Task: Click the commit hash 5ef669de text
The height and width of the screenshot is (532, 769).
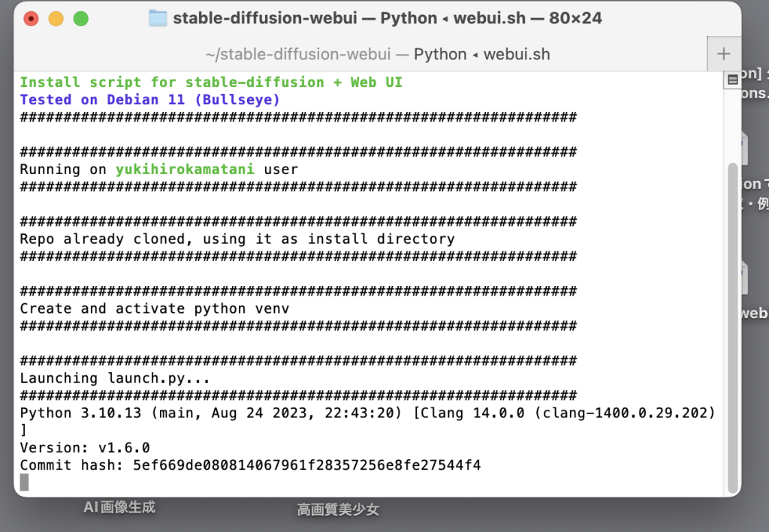Action: click(306, 465)
